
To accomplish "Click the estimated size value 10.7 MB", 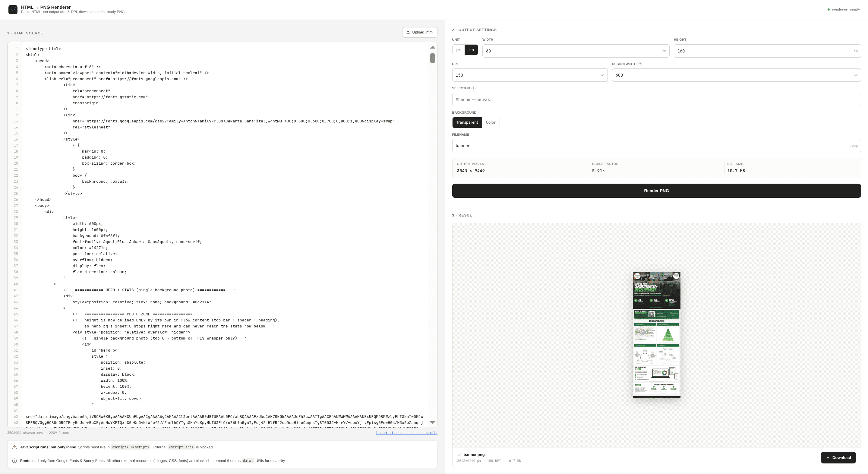I will coord(736,171).
